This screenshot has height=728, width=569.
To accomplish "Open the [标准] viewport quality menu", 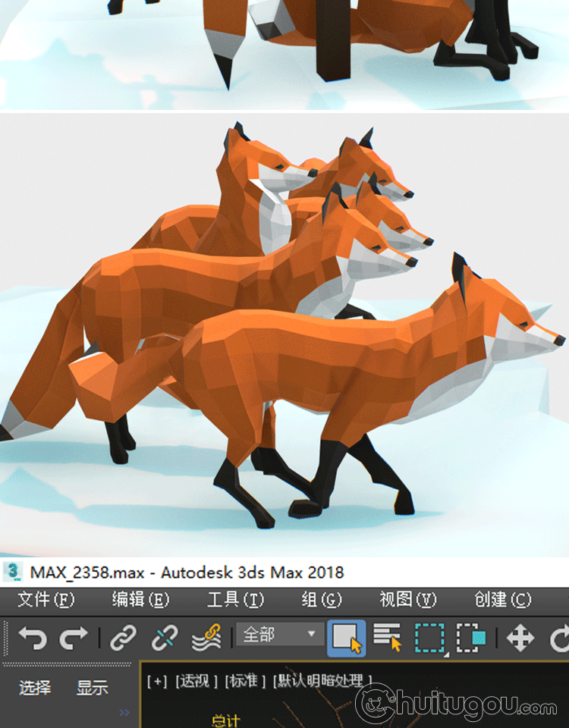I will coord(246,681).
